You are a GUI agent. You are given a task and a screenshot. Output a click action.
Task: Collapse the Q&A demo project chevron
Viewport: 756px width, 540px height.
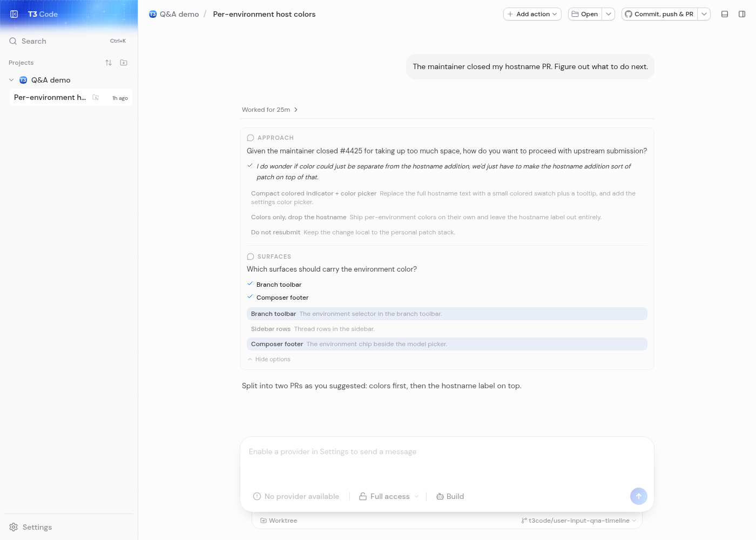coord(11,80)
